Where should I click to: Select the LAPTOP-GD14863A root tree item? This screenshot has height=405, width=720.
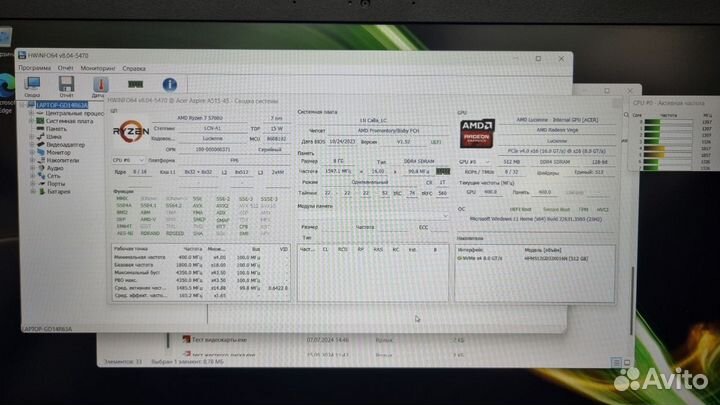click(x=61, y=105)
